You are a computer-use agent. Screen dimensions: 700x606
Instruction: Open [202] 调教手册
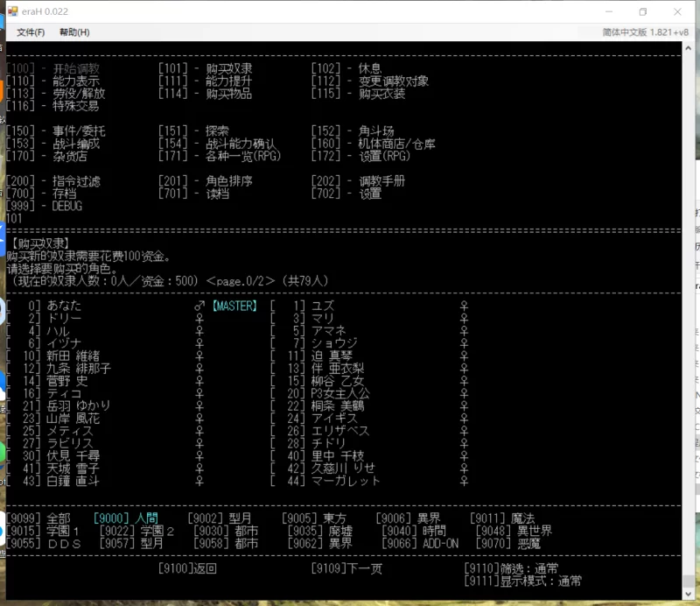pyautogui.click(x=359, y=181)
